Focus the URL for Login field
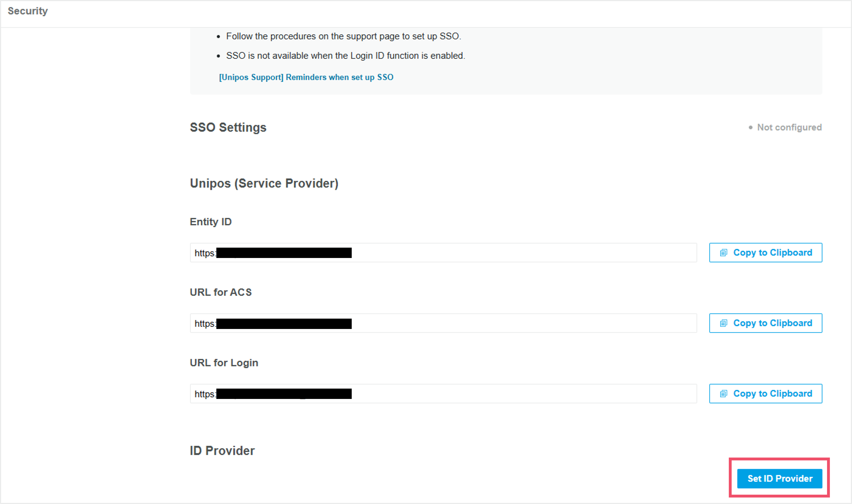This screenshot has height=504, width=852. [443, 394]
